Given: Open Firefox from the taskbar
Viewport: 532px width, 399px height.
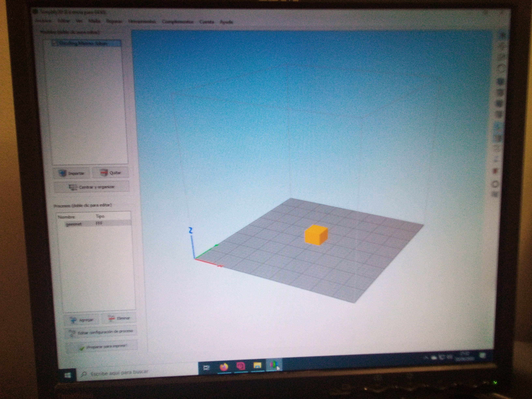Looking at the screenshot, I should tap(224, 367).
